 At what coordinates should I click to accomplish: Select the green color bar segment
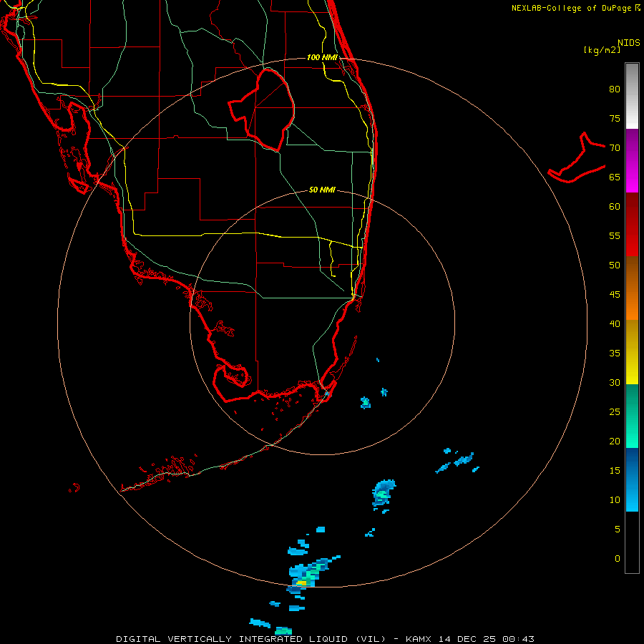pyautogui.click(x=632, y=416)
